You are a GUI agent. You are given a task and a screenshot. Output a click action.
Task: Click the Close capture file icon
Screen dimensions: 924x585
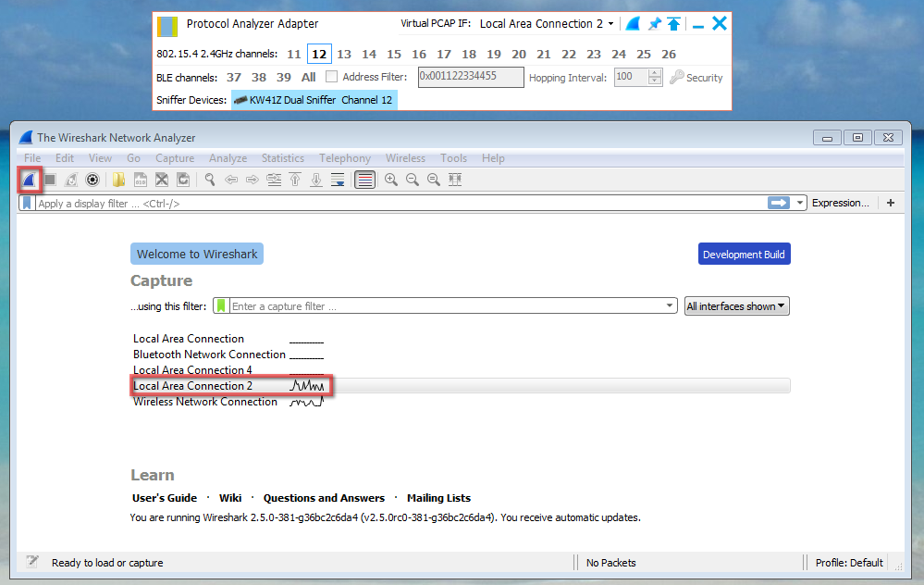click(x=162, y=180)
